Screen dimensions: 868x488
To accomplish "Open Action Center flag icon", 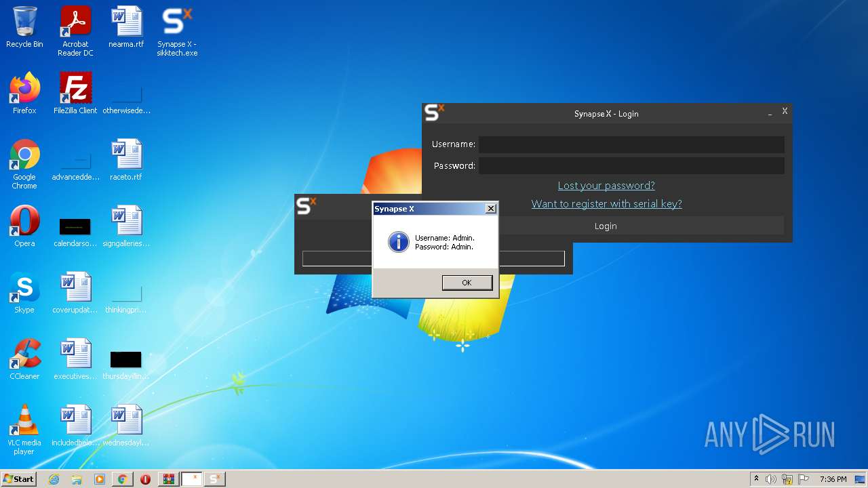I will pos(804,479).
